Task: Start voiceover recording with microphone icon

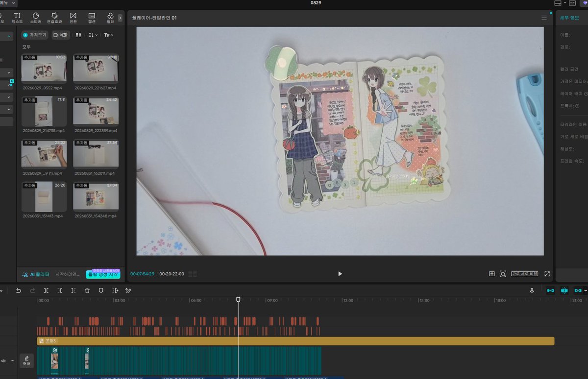Action: click(532, 290)
